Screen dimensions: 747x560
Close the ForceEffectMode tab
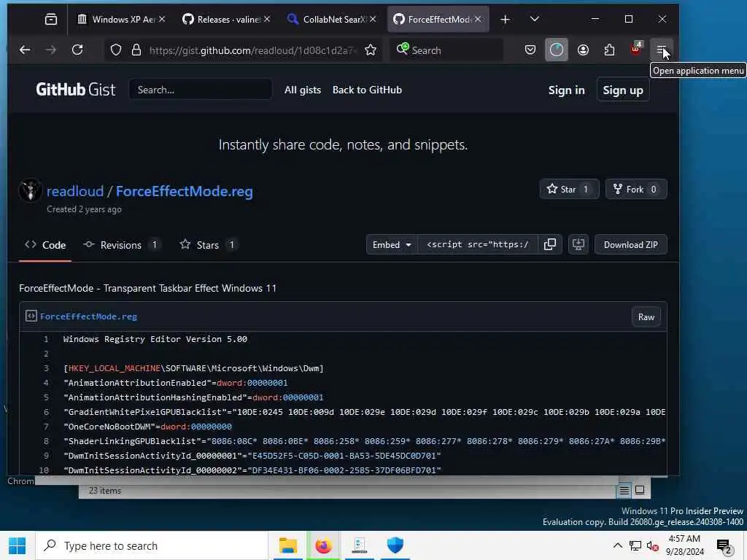point(478,19)
